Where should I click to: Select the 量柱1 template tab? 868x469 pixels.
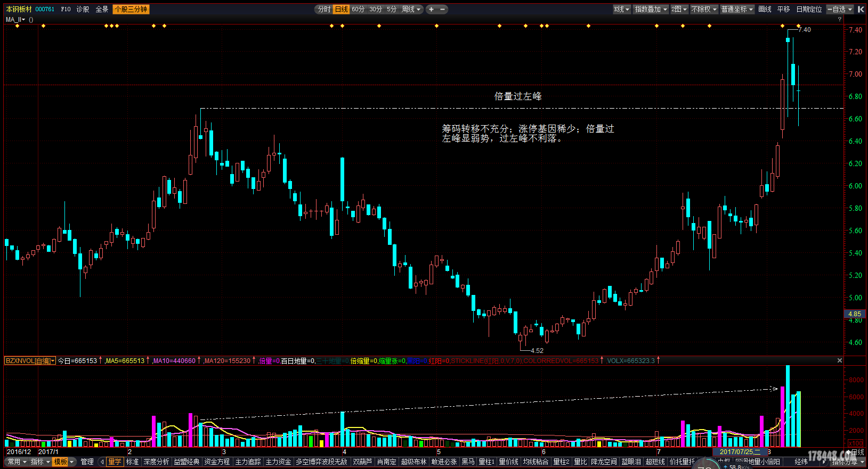(486, 462)
